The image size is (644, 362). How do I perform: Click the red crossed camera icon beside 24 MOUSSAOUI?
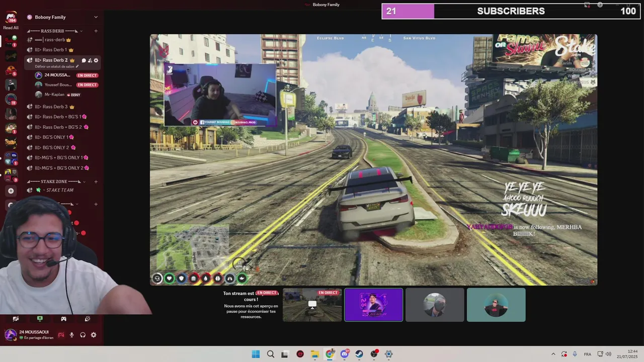point(61,335)
